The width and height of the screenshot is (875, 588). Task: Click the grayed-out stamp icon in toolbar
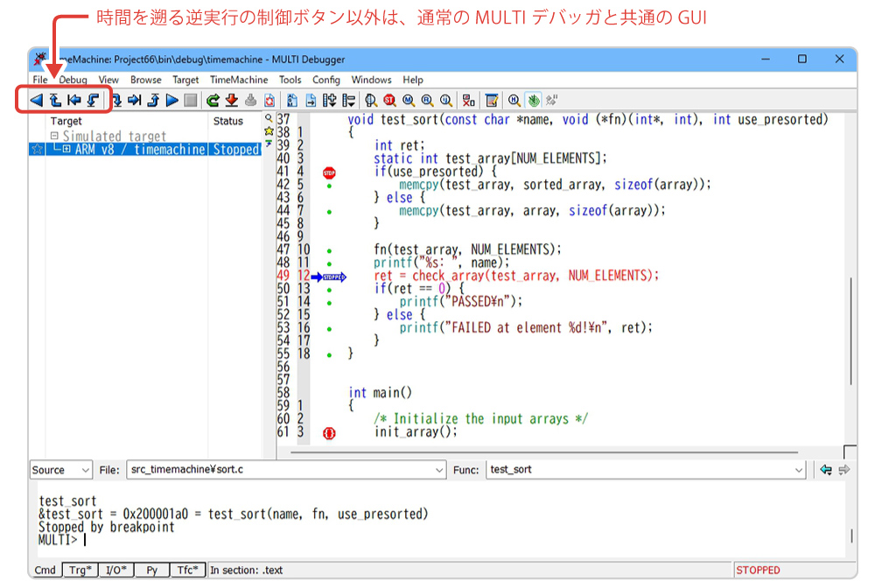click(250, 101)
